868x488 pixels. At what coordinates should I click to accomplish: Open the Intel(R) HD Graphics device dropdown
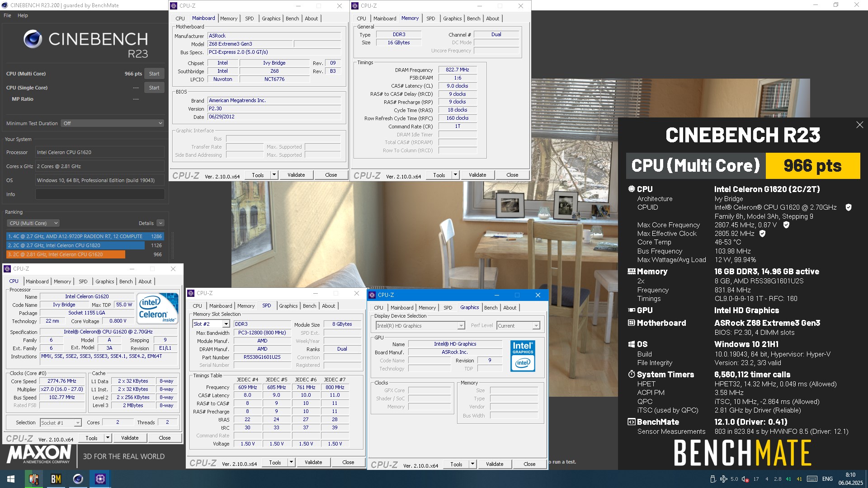pyautogui.click(x=420, y=326)
